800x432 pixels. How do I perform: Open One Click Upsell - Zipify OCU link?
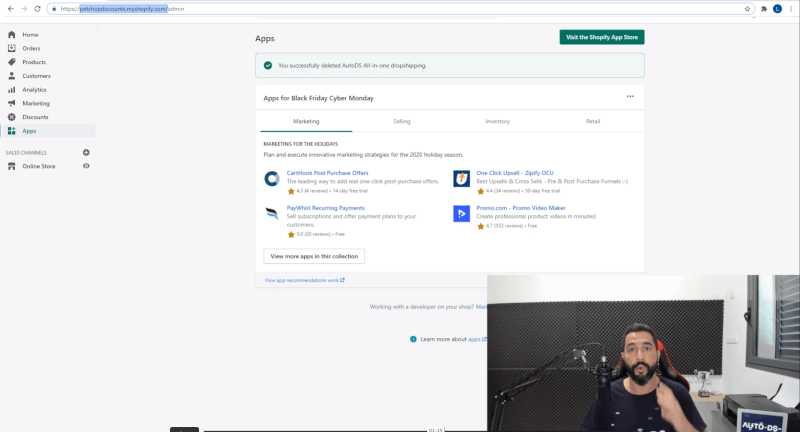pyautogui.click(x=515, y=173)
